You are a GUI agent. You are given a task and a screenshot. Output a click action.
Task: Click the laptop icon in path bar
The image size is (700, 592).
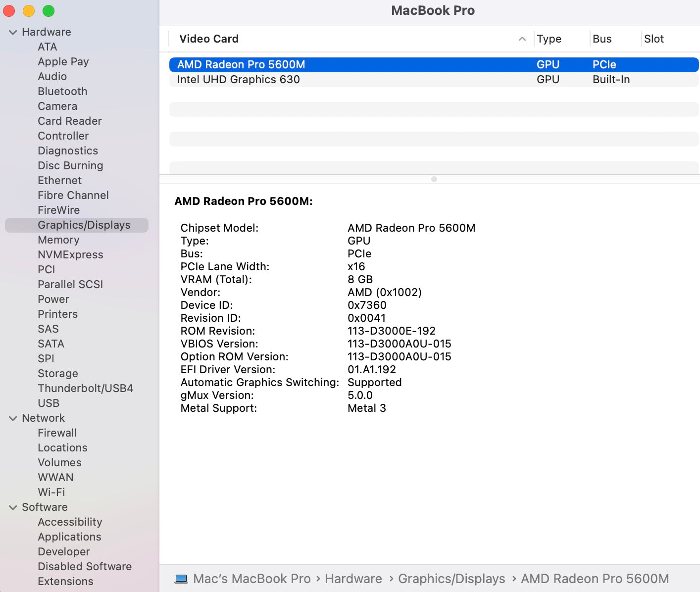pyautogui.click(x=181, y=579)
